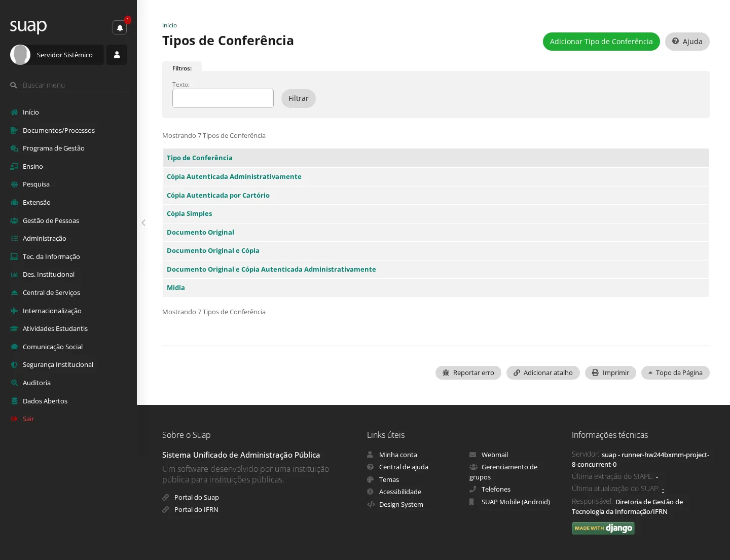The height and width of the screenshot is (560, 730).
Task: Open the Mídia conference type
Action: click(176, 288)
